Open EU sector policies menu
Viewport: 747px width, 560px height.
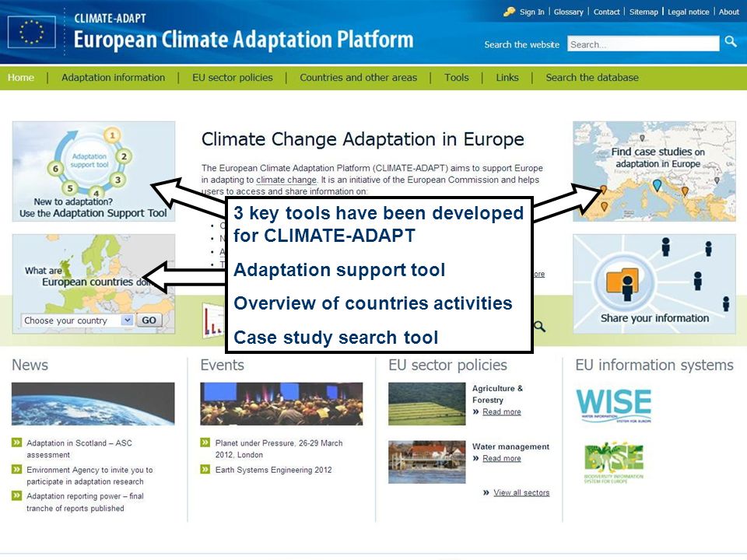coord(233,77)
